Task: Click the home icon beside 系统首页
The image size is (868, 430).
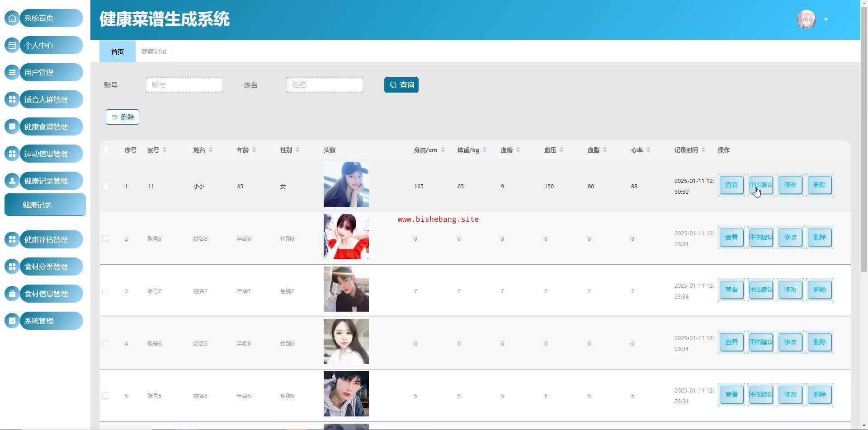Action: click(x=12, y=18)
